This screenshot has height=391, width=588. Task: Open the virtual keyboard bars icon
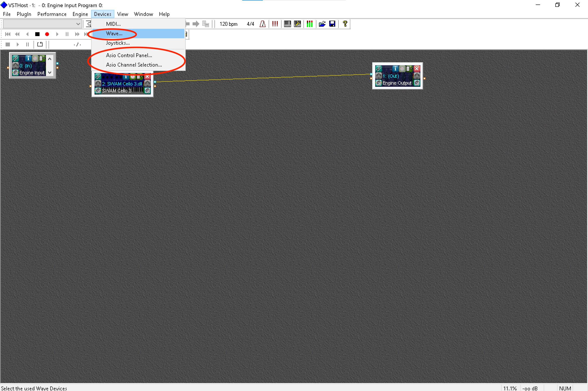tap(287, 24)
